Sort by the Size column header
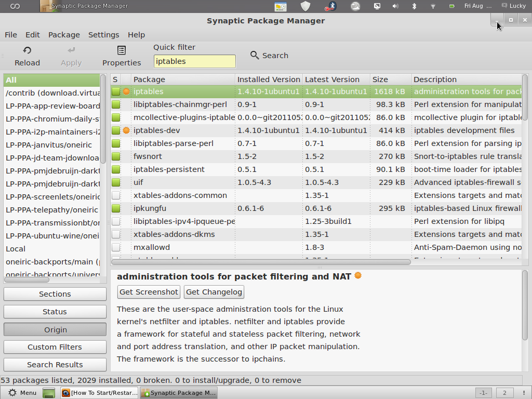This screenshot has height=399, width=532. click(x=391, y=79)
